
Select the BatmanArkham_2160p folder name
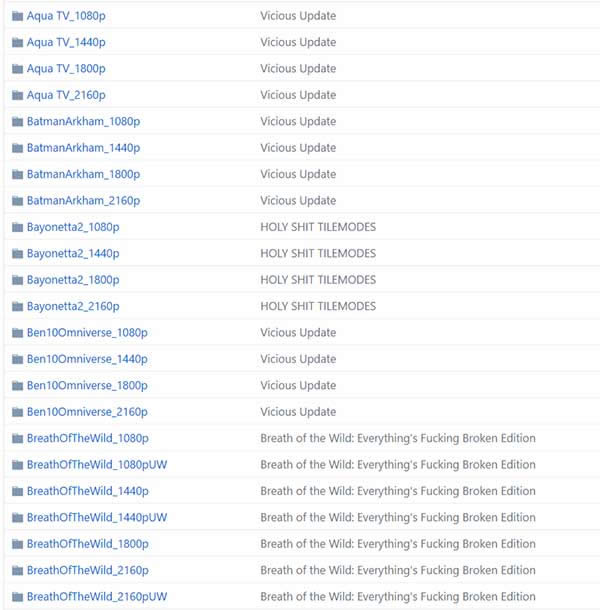[83, 201]
